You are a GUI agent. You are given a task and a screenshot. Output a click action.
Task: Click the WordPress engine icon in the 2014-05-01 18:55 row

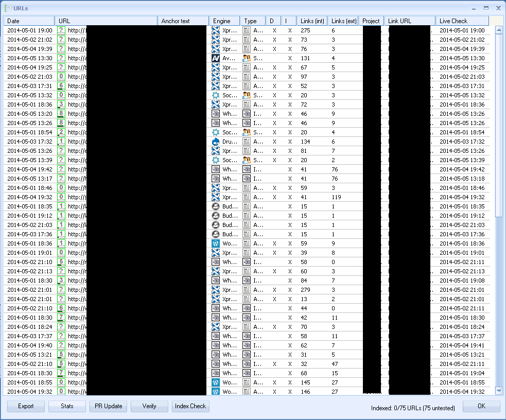point(216,382)
